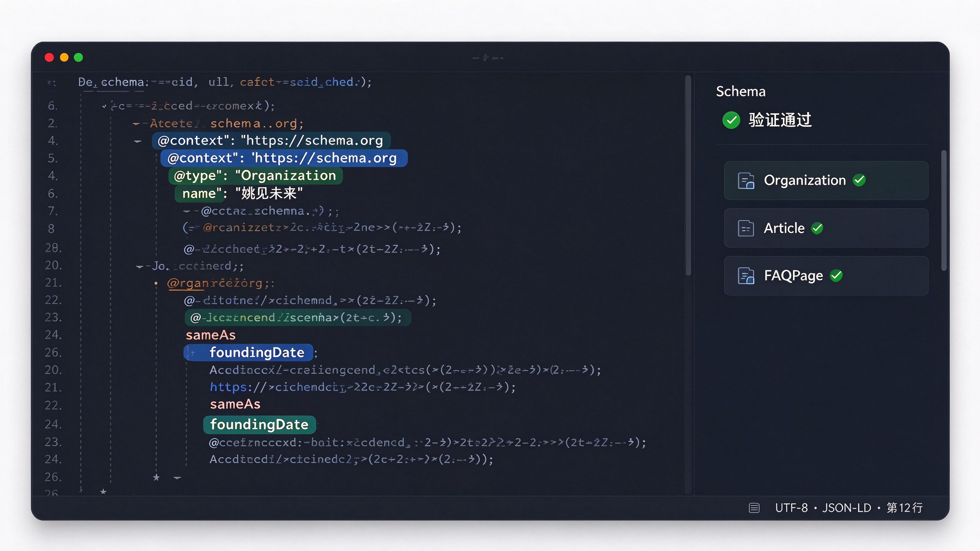This screenshot has width=980, height=551.
Task: Open the Organization schema card
Action: tap(826, 180)
